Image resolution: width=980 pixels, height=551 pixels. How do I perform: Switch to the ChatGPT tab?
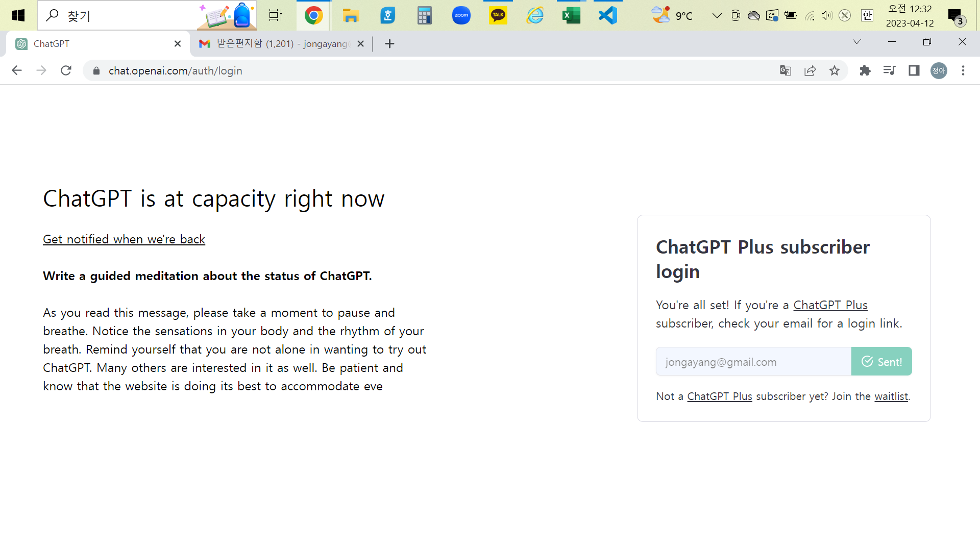[98, 44]
